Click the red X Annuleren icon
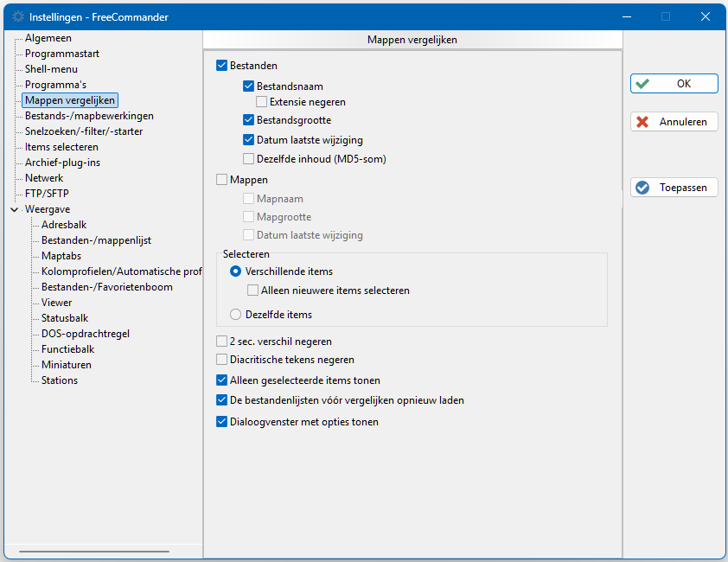 pyautogui.click(x=642, y=122)
